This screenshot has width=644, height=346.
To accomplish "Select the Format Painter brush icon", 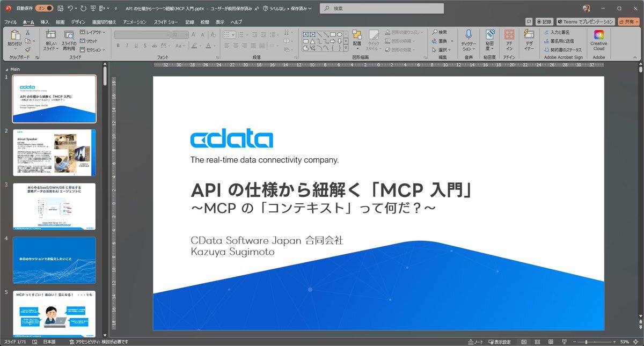I will tap(27, 49).
